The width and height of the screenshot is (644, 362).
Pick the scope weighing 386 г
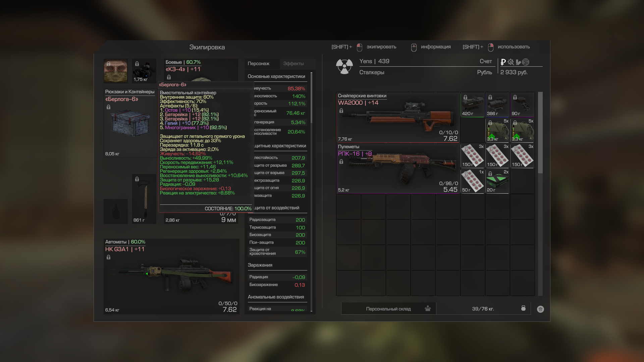(497, 105)
